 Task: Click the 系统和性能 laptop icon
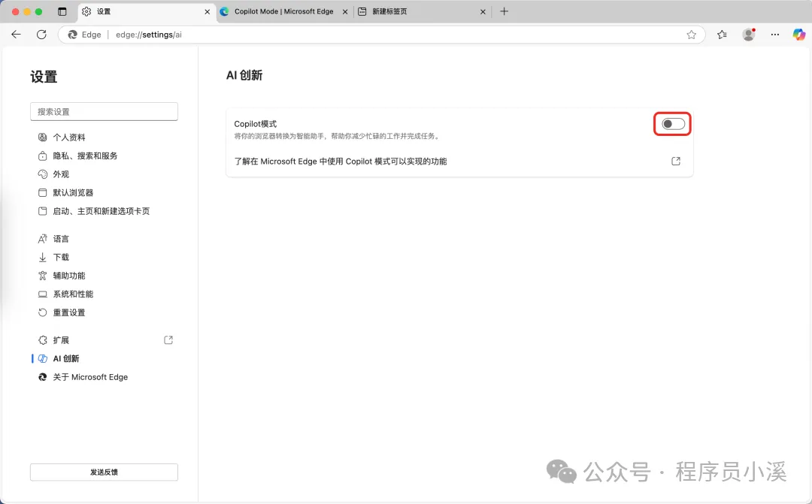click(x=42, y=294)
